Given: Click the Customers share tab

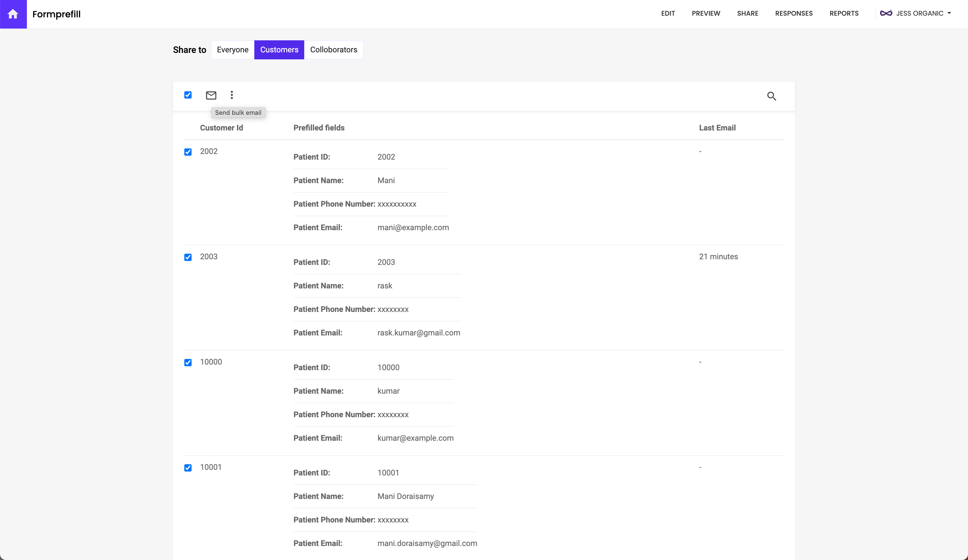Looking at the screenshot, I should coord(279,50).
